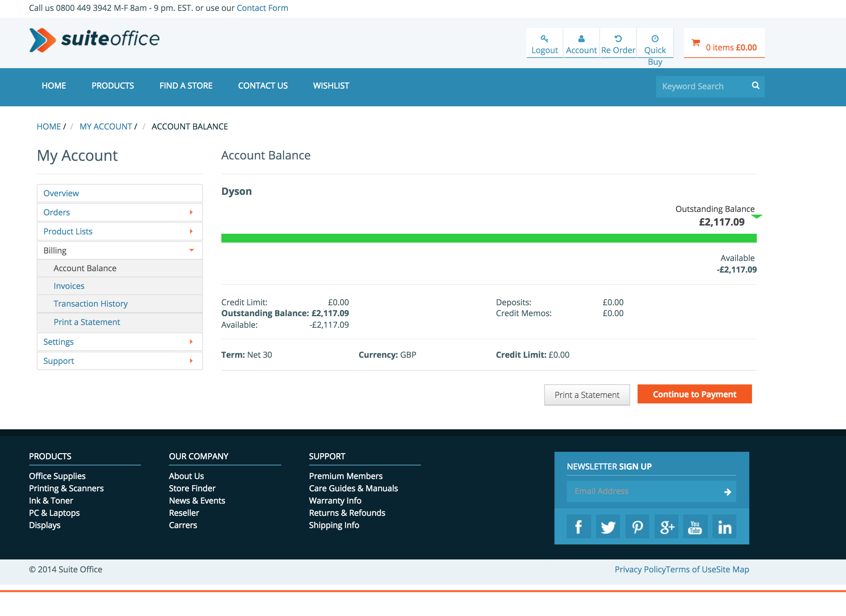Image resolution: width=846 pixels, height=616 pixels.
Task: Click the Re Order refresh icon
Action: pyautogui.click(x=618, y=38)
